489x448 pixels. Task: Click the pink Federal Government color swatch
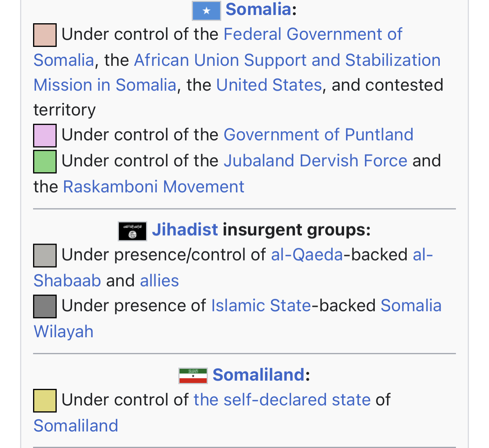tap(45, 35)
